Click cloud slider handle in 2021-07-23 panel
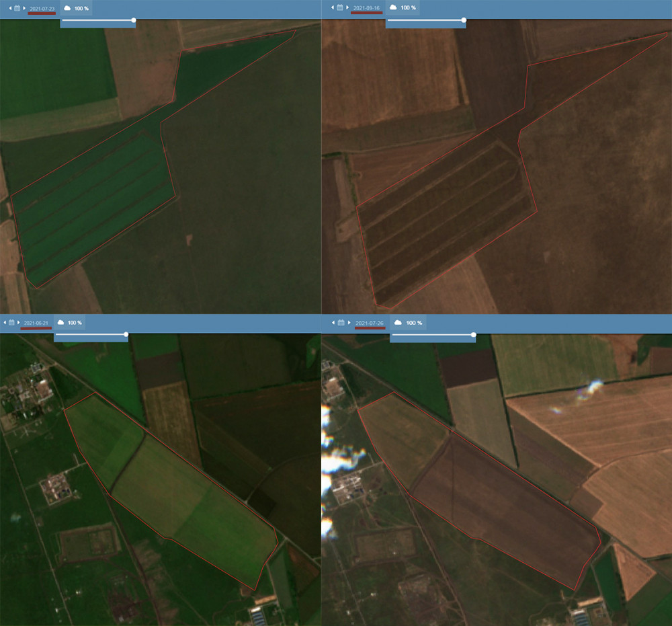This screenshot has height=626, width=672. tap(134, 20)
